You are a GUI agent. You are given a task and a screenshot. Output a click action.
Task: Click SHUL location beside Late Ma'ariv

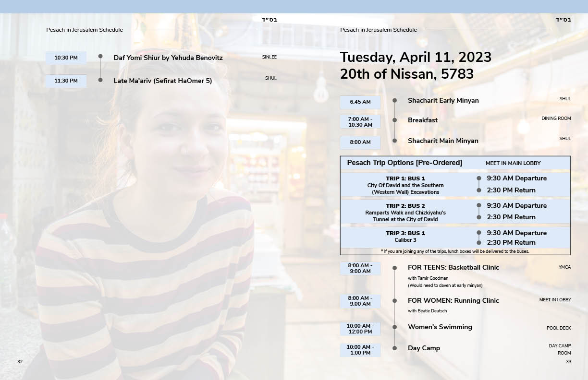click(x=271, y=78)
